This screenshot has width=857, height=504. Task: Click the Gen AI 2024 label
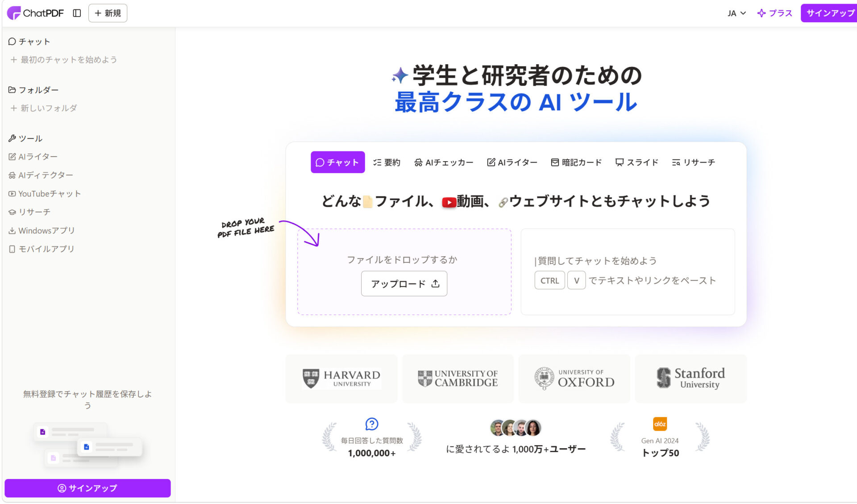coord(660,441)
